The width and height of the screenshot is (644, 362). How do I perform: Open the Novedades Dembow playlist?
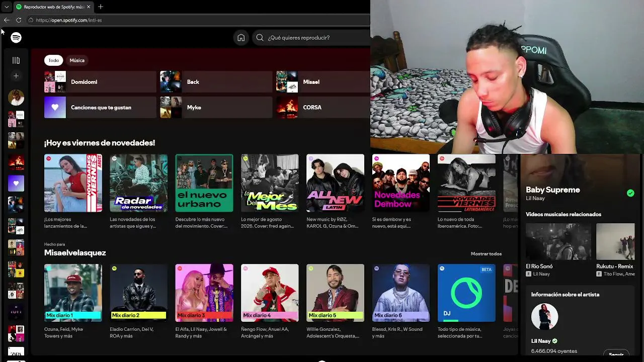click(x=401, y=183)
